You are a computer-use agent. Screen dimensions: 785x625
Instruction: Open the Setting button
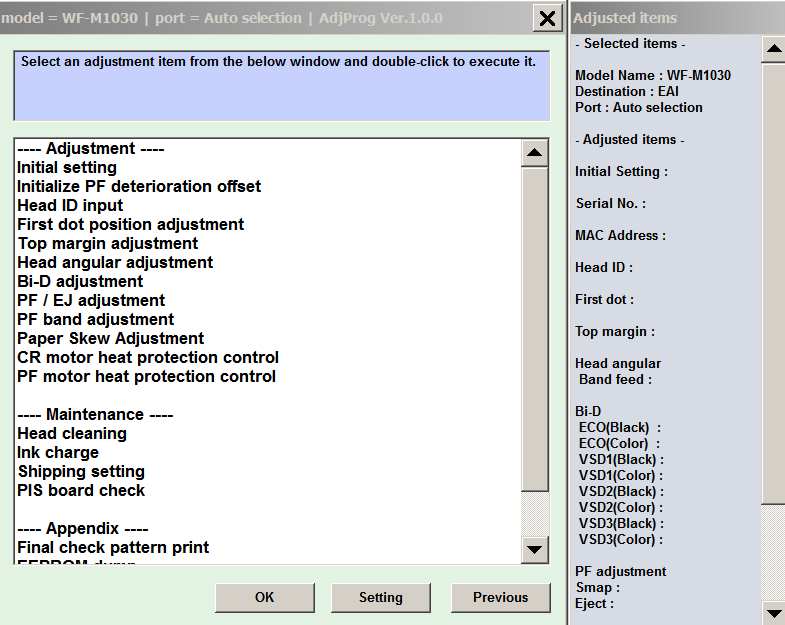click(x=380, y=597)
